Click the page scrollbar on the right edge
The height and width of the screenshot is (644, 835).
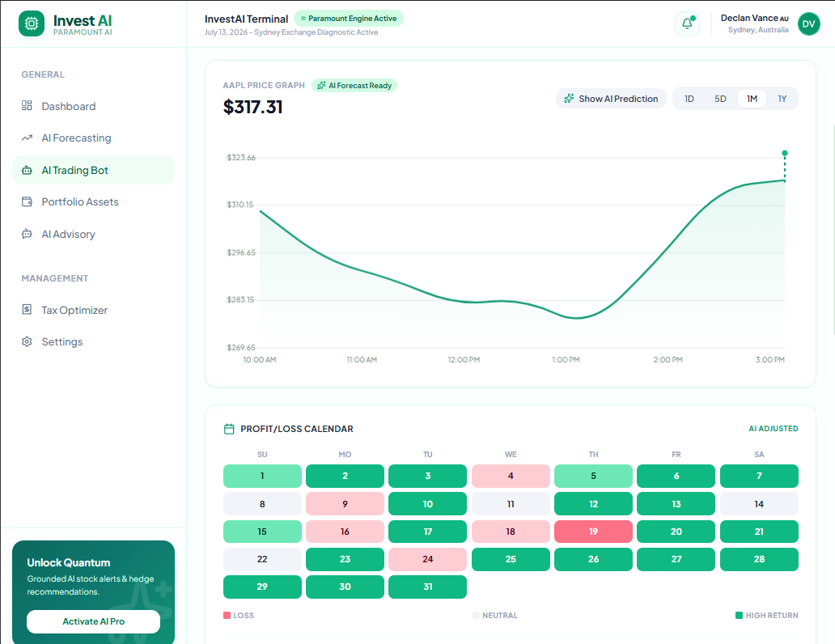(x=833, y=229)
